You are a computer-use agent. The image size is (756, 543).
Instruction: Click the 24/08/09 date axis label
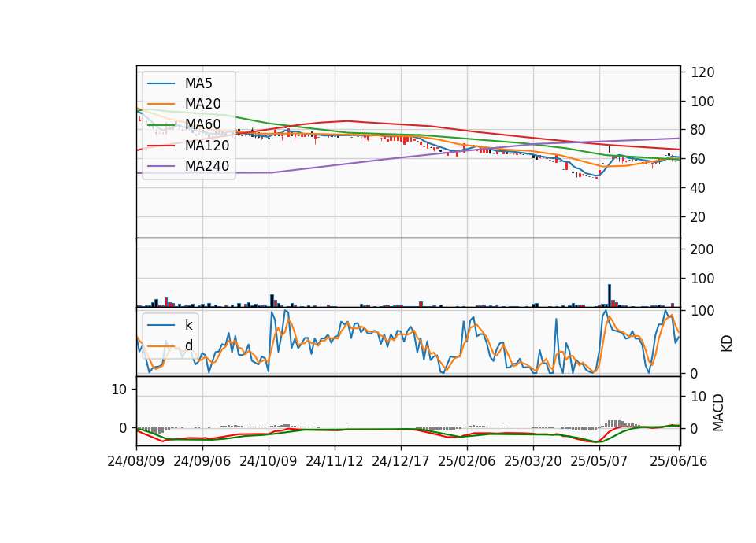[136, 461]
